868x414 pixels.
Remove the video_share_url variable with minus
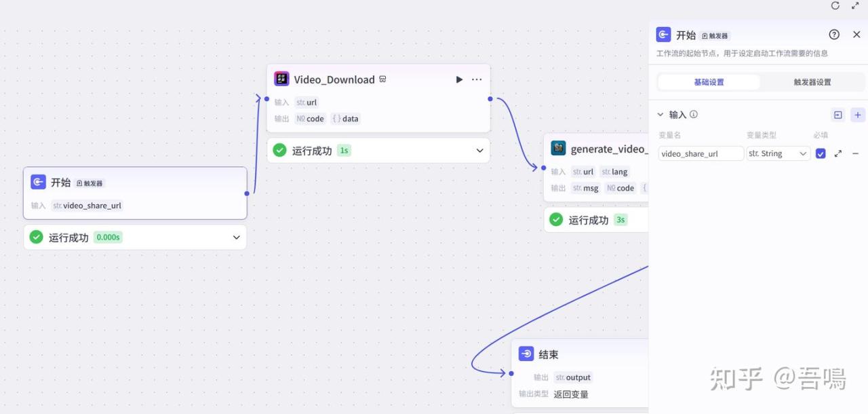click(855, 154)
